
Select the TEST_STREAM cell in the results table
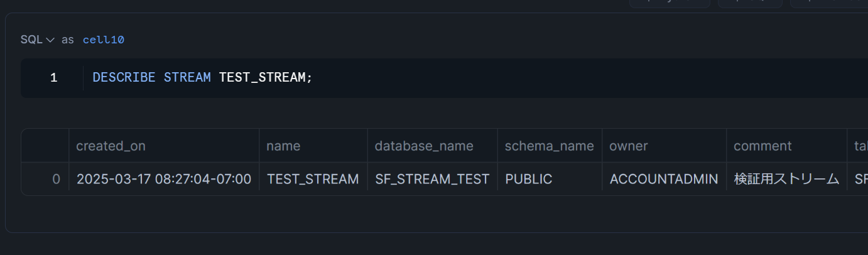tap(313, 179)
